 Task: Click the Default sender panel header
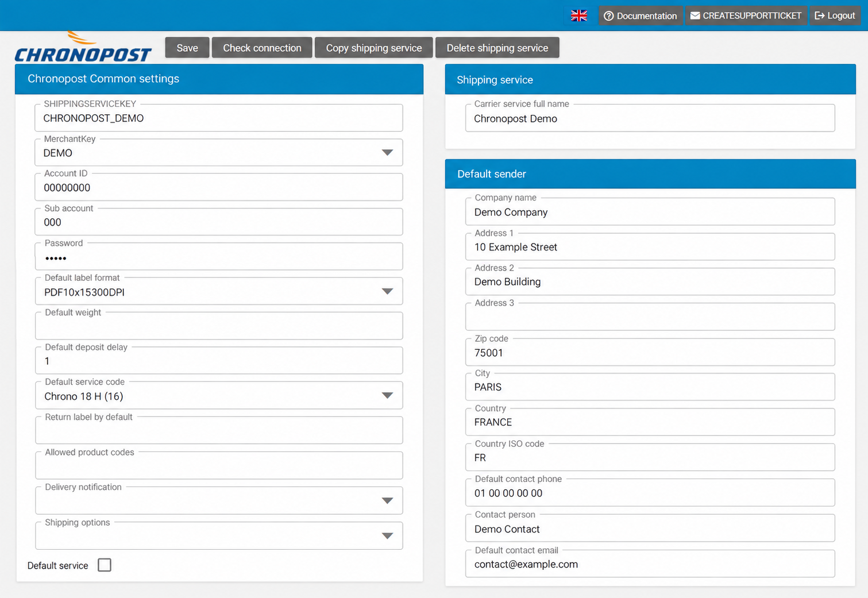tap(650, 174)
